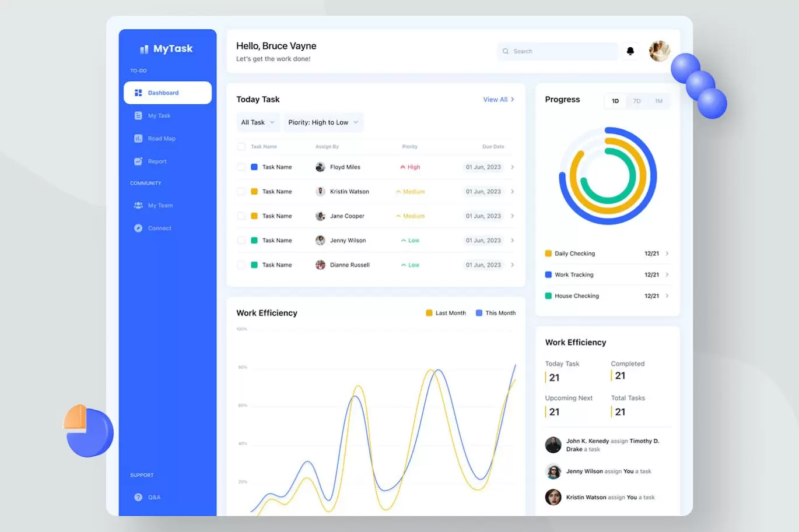Click the blue color square in Floyd Miles row
Screen dimensions: 799x532
coord(254,167)
